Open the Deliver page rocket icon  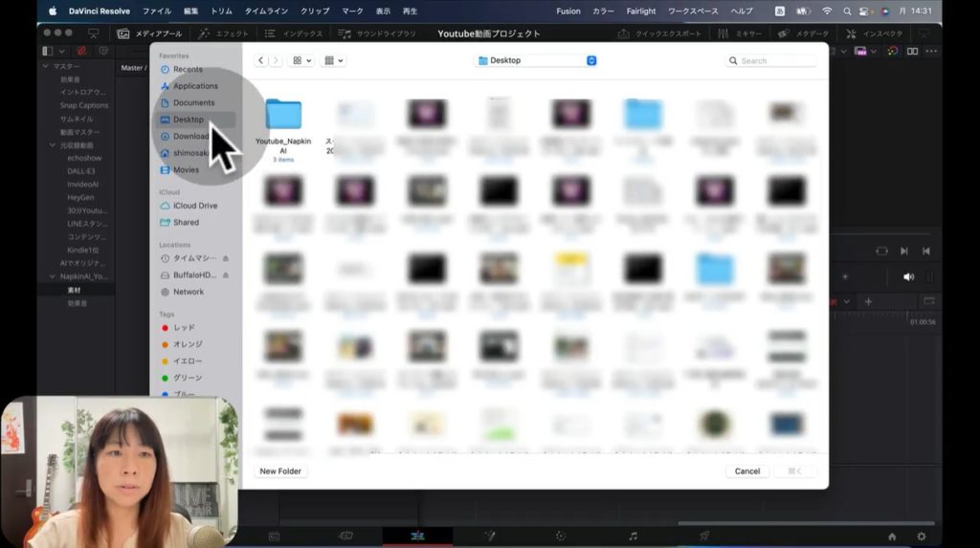pos(704,537)
